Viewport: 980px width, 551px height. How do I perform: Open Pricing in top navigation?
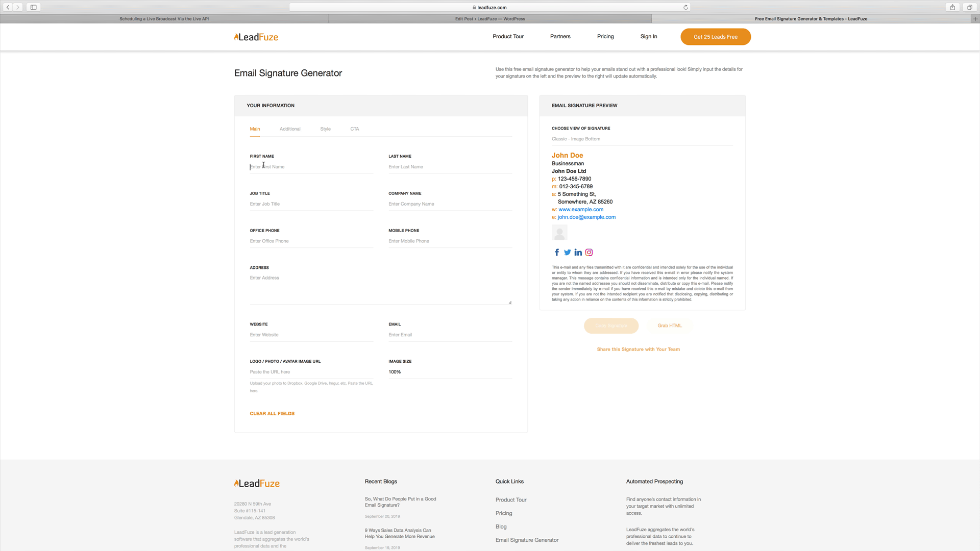pos(605,37)
